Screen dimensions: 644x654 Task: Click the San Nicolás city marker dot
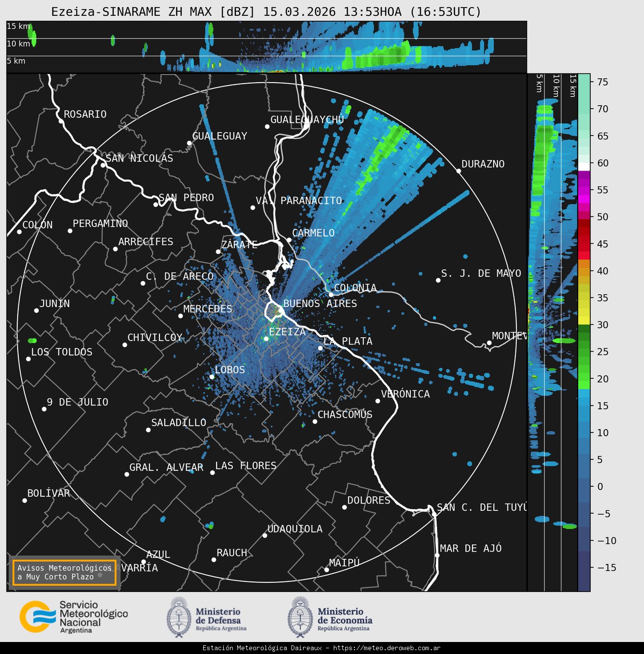103,165
